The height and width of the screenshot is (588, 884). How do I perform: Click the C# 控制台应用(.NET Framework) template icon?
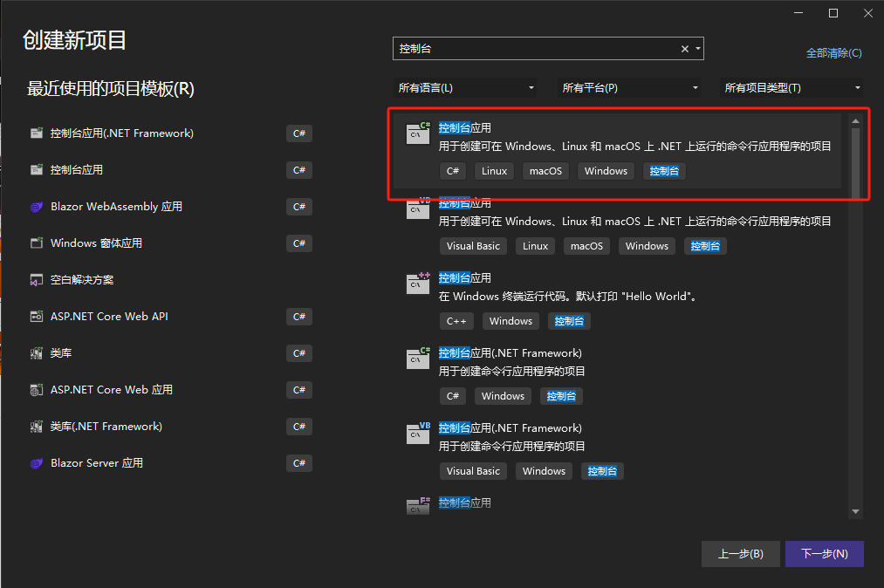[417, 359]
